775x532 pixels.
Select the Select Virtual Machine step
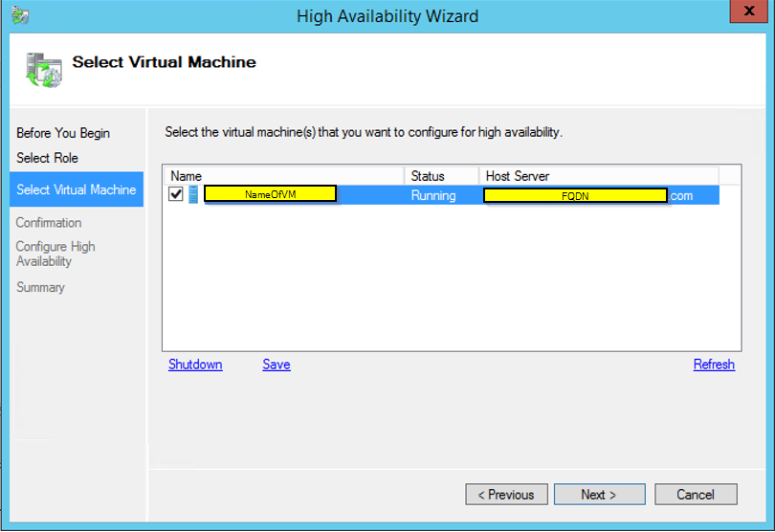pyautogui.click(x=77, y=189)
